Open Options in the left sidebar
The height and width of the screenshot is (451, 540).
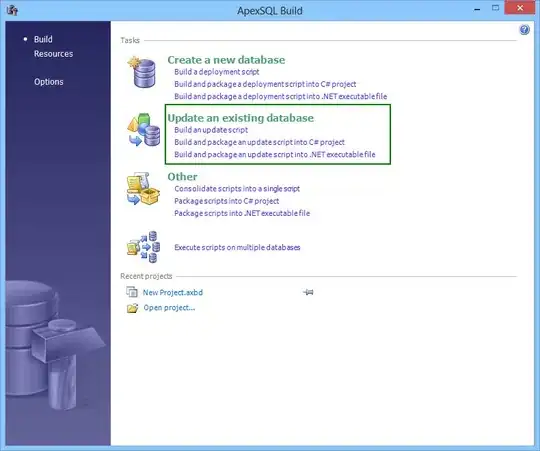49,82
